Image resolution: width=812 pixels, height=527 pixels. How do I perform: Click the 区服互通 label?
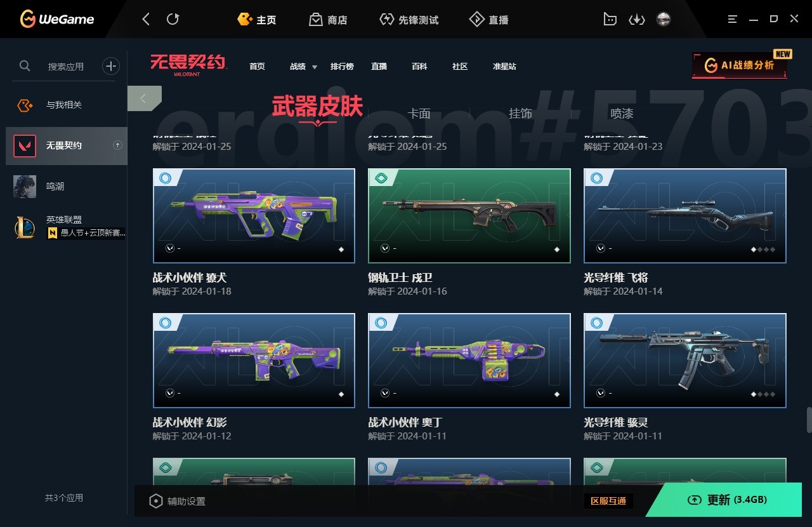pyautogui.click(x=608, y=501)
